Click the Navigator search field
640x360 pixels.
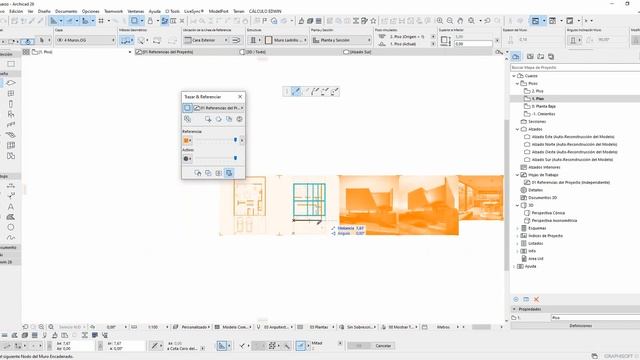pos(575,67)
